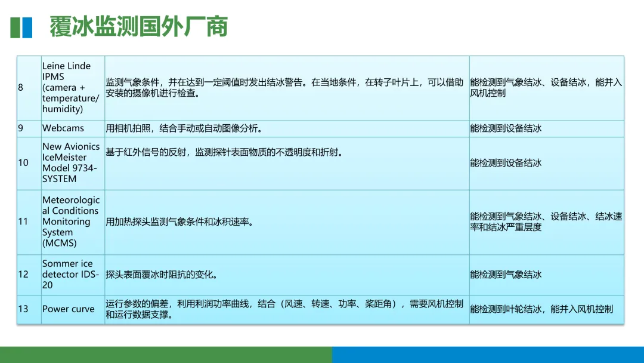Click result cell mentioning 结冰速率和结冰严重层度
Image resolution: width=644 pixels, height=363 pixels.
(x=546, y=222)
